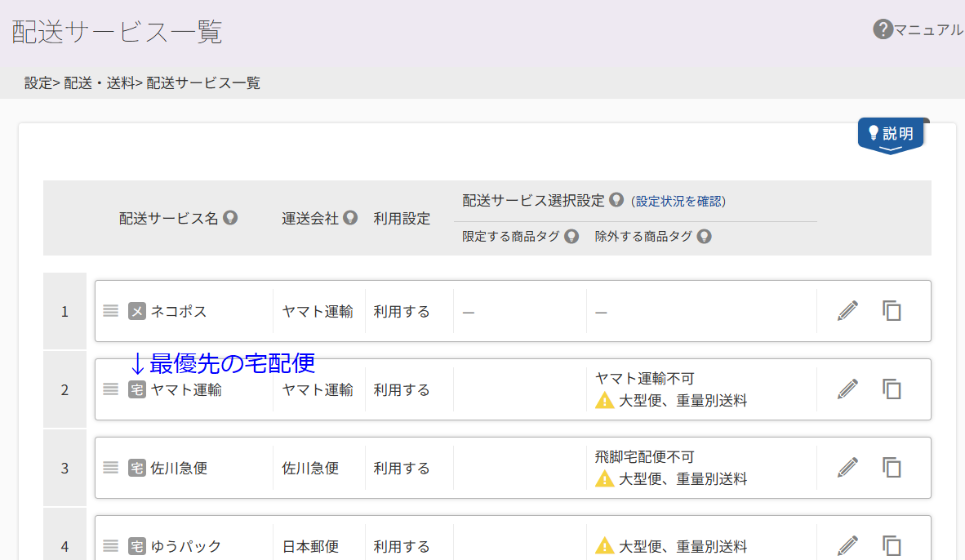Click 設定状況を確認 link
The height and width of the screenshot is (560, 965).
[x=680, y=202]
